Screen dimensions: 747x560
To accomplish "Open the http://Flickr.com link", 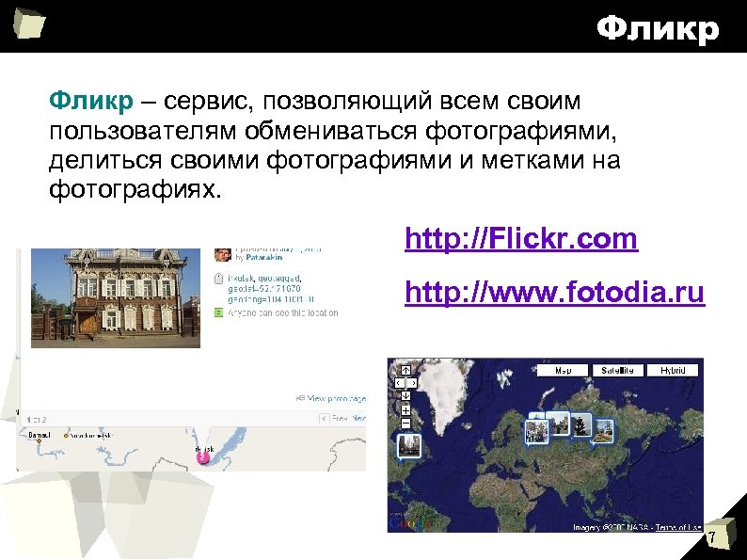I will (x=521, y=238).
